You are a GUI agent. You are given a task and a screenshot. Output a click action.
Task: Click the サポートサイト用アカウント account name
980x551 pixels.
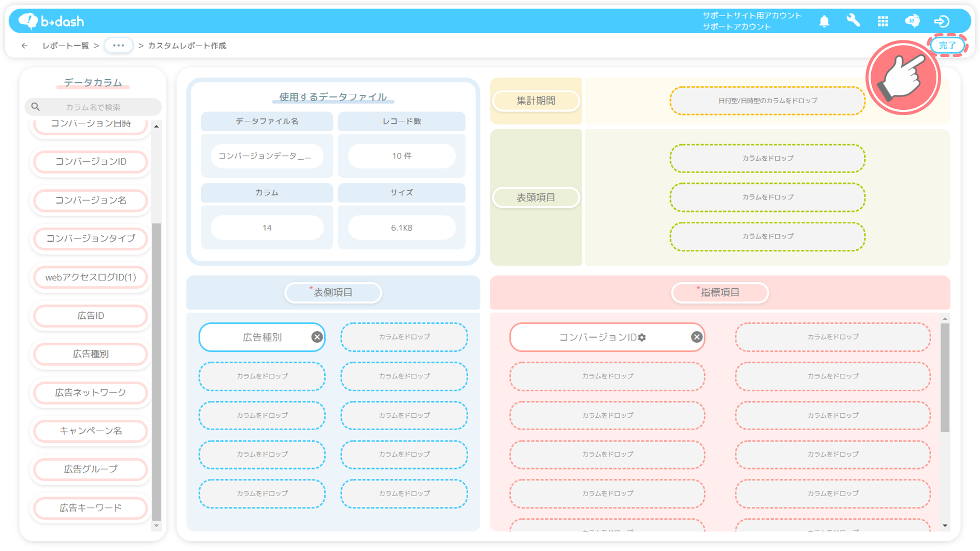752,16
